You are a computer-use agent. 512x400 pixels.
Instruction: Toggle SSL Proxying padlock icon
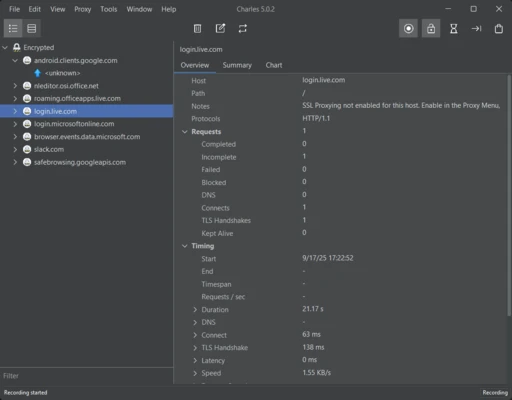click(x=431, y=28)
